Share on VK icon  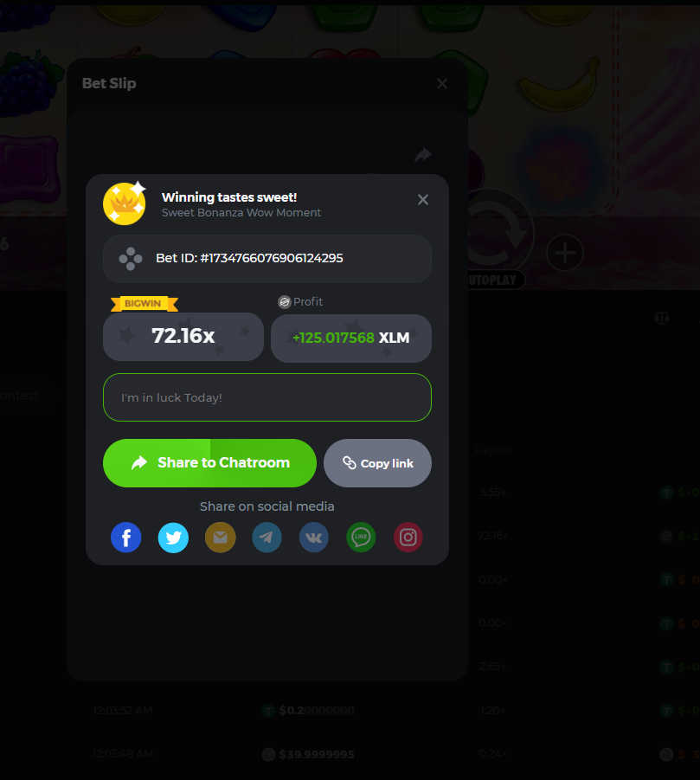[x=314, y=538]
